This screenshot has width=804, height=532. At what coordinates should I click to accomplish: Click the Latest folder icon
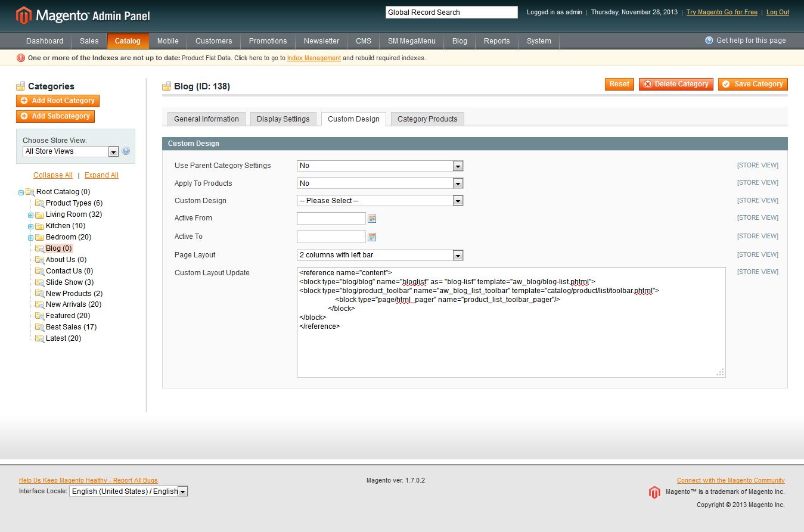[39, 338]
